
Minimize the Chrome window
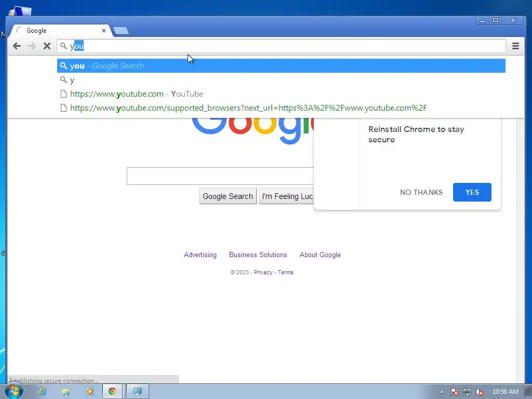pyautogui.click(x=483, y=21)
